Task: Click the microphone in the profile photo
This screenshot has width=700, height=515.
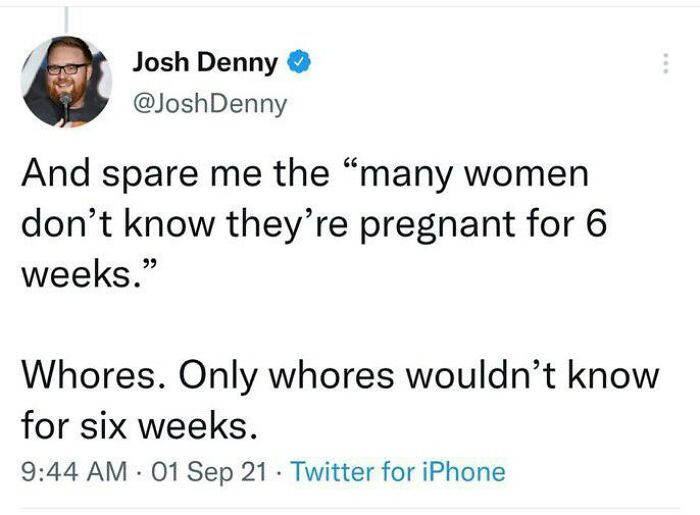Action: coord(66,106)
